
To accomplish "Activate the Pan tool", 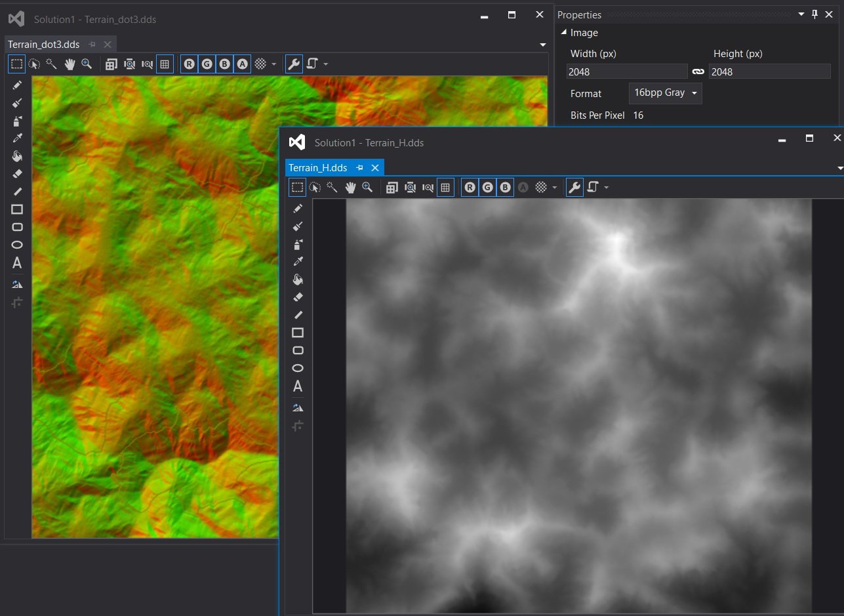I will [70, 64].
